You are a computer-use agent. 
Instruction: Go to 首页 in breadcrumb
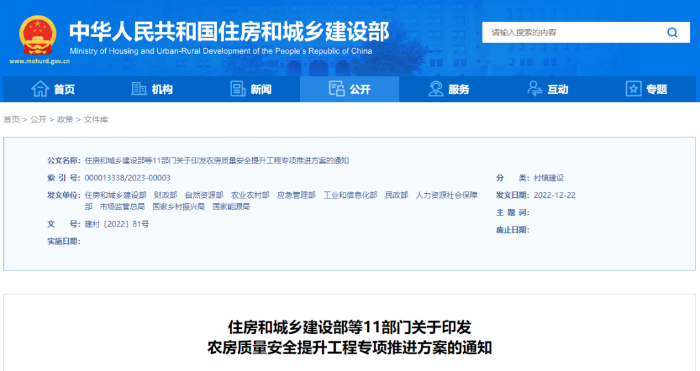[12, 119]
